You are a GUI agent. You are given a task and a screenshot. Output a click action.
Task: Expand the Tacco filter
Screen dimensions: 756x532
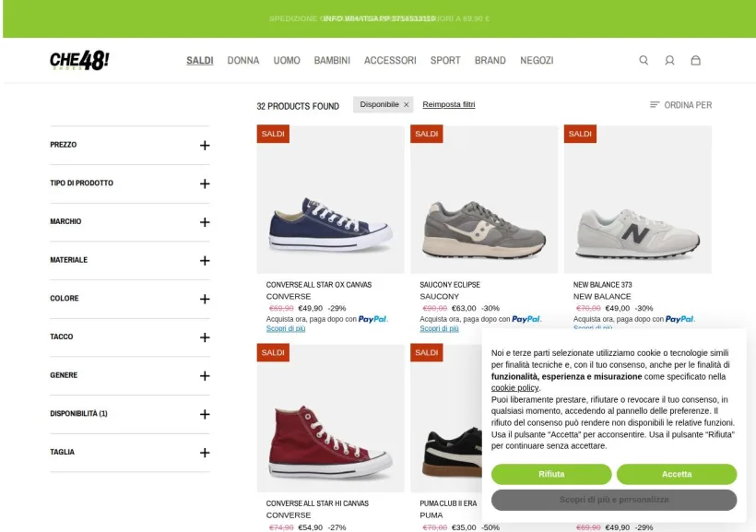[130, 337]
